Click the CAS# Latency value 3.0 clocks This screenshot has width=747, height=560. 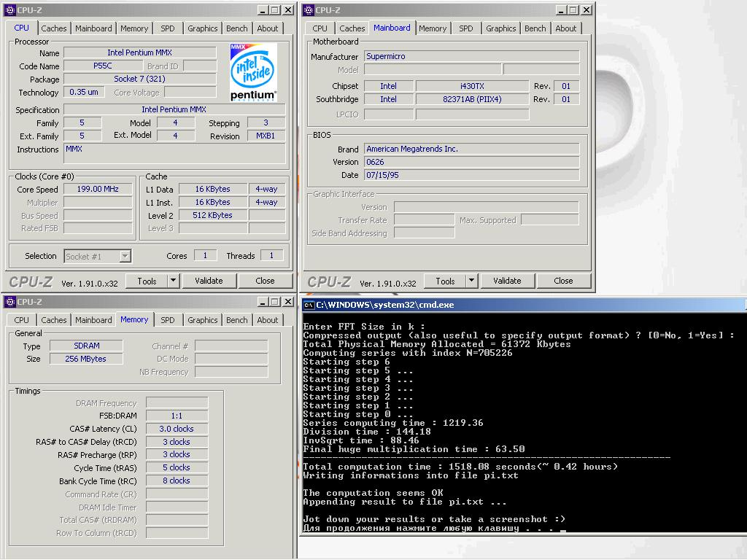click(x=177, y=429)
